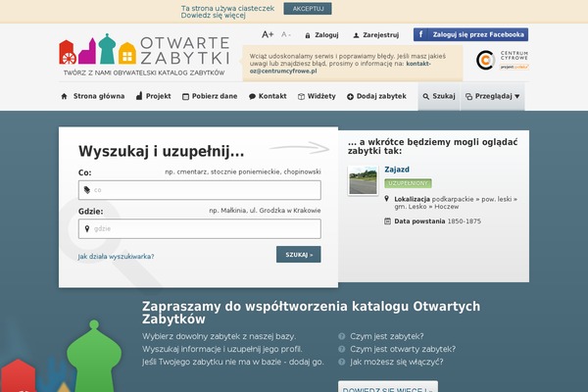
Task: Open the Kontakt menu item
Action: point(272,96)
